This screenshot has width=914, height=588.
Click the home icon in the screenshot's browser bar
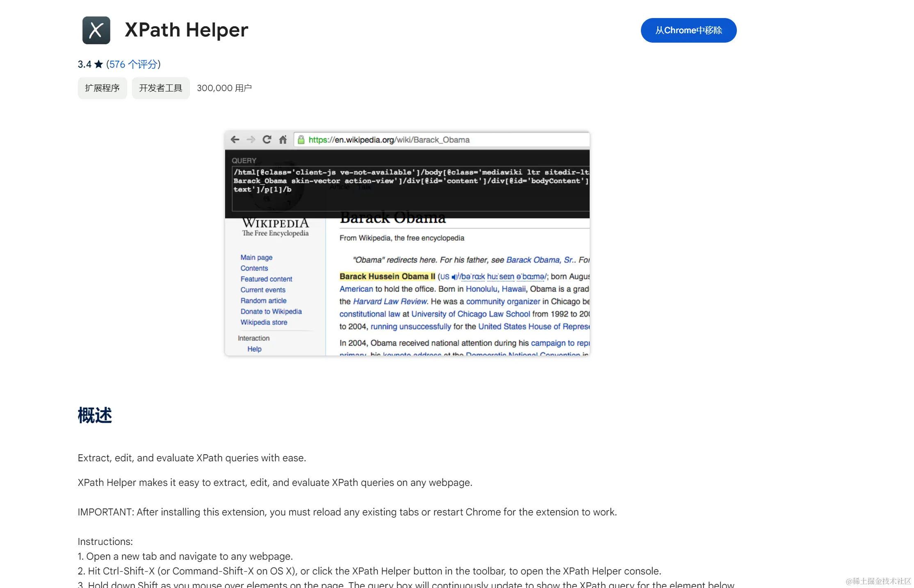click(283, 140)
